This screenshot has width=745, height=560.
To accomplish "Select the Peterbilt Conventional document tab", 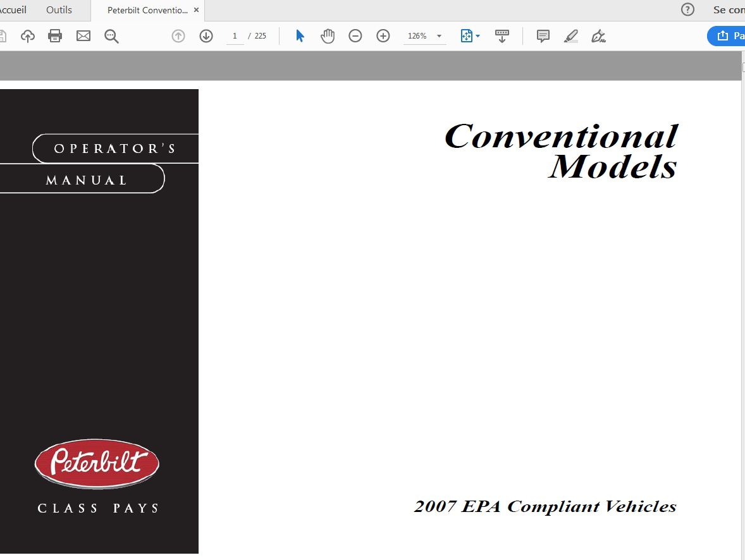I will pyautogui.click(x=147, y=10).
